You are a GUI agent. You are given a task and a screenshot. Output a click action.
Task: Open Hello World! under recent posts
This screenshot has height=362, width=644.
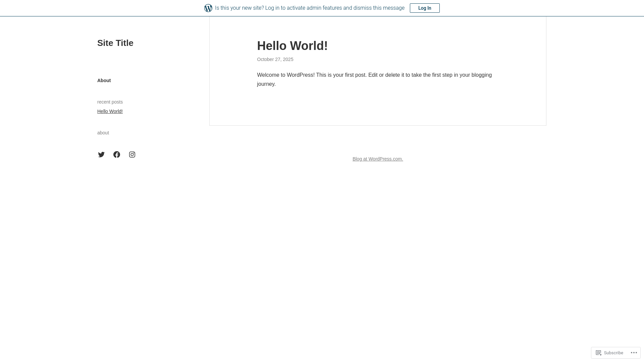(110, 111)
